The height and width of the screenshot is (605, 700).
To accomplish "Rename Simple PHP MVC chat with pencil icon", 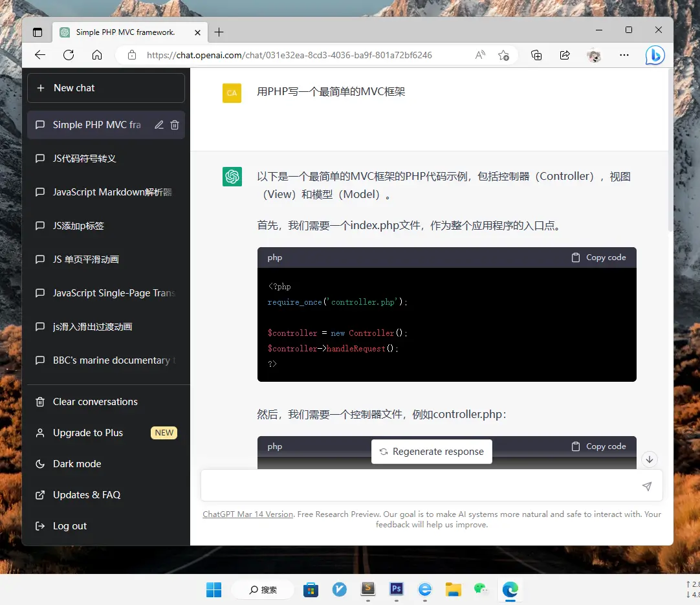I will (x=159, y=125).
